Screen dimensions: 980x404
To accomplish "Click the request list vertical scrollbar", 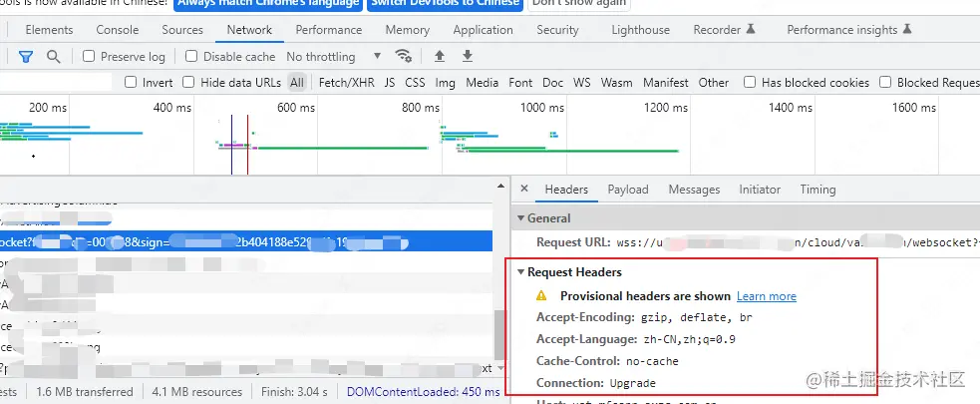I will tap(499, 334).
